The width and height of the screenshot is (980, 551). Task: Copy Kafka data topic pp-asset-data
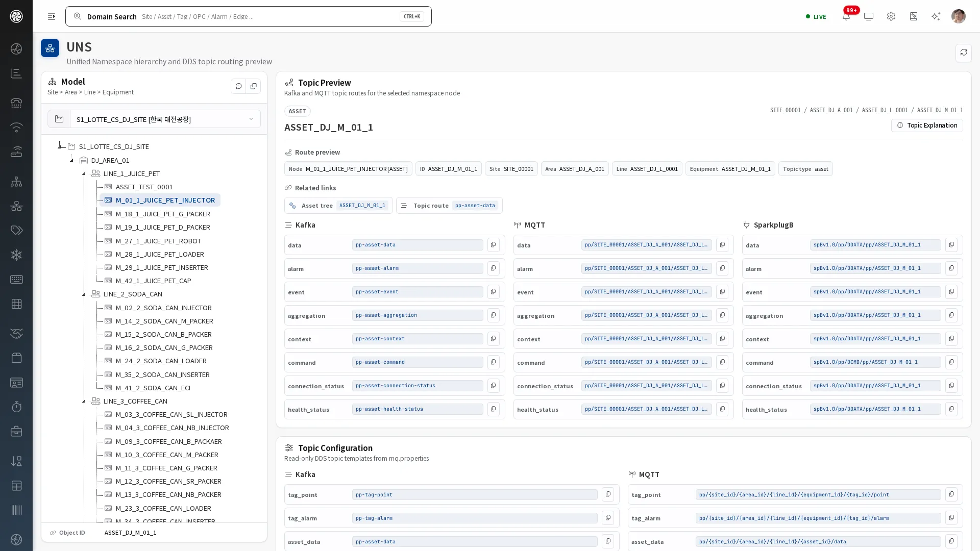(x=493, y=245)
